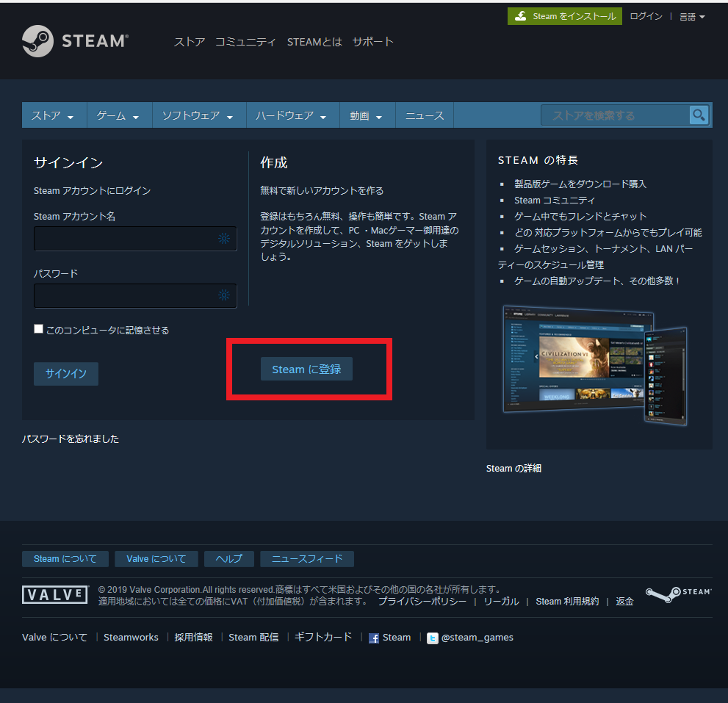Open the ギフトカード link
This screenshot has width=728, height=703.
pos(323,637)
